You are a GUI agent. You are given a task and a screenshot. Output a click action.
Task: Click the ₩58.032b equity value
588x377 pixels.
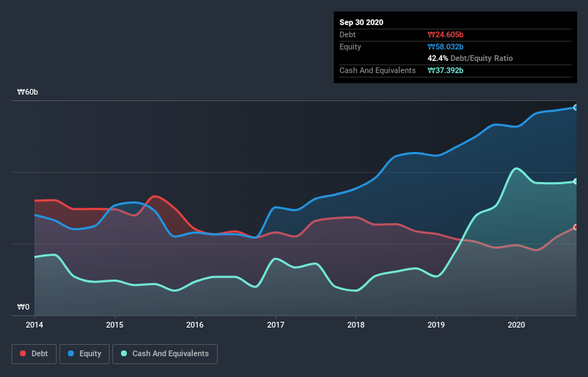[445, 47]
